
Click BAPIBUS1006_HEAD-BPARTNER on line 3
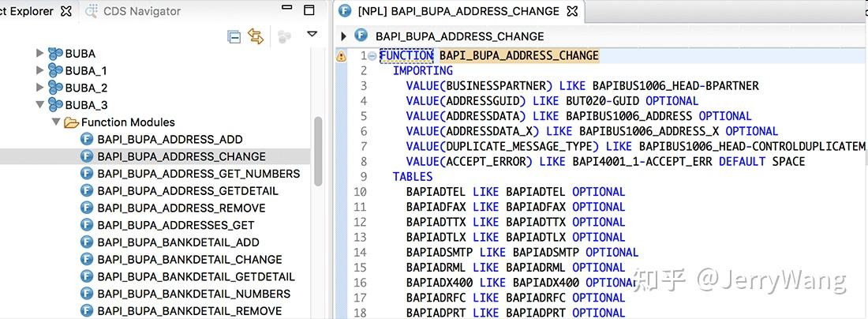(676, 86)
